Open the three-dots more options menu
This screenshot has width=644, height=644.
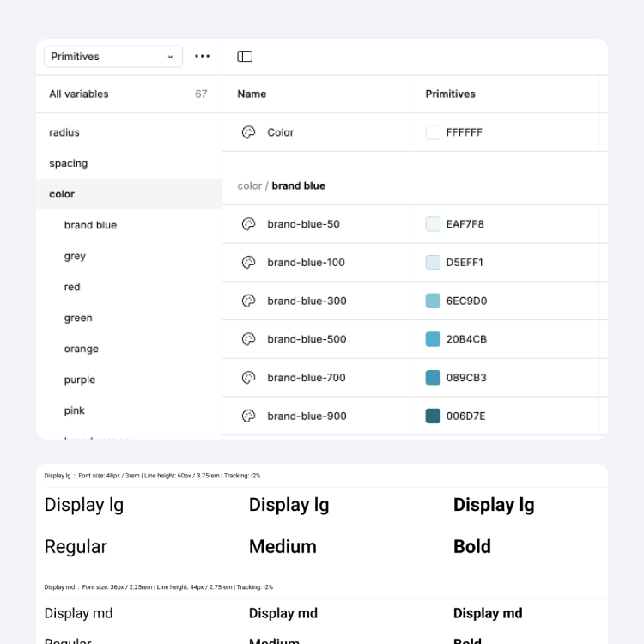[x=202, y=57]
